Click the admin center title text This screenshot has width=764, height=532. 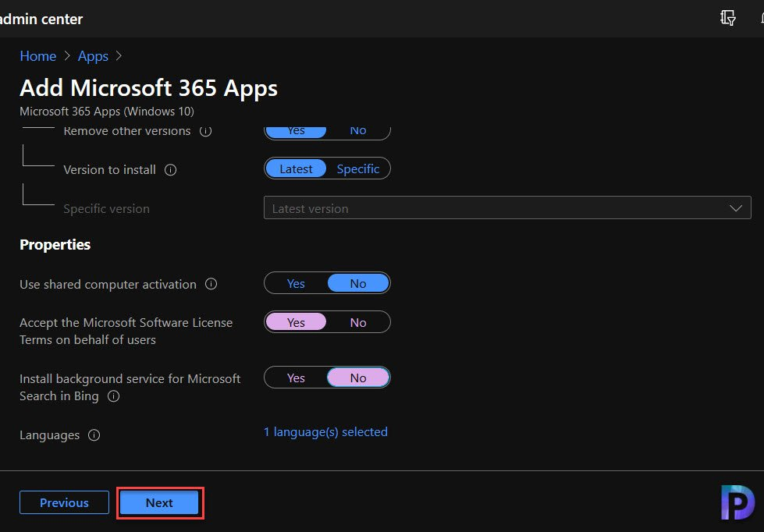click(x=41, y=19)
